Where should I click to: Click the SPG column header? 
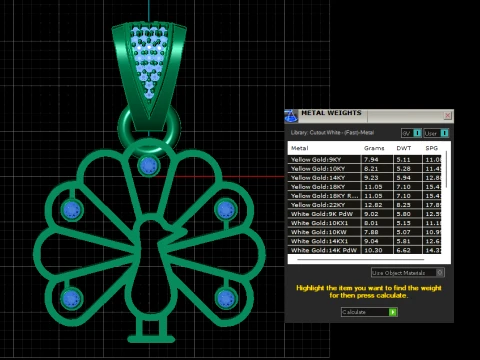431,148
